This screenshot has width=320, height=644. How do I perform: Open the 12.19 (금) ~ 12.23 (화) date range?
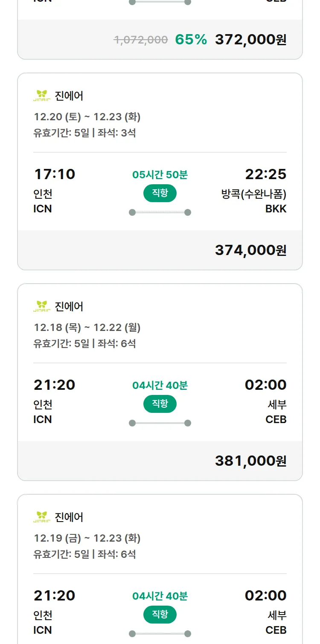[87, 538]
